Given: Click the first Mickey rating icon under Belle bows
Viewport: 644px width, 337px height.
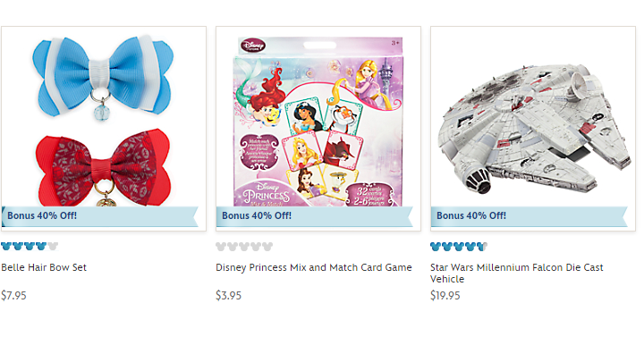Looking at the screenshot, I should (x=5, y=247).
